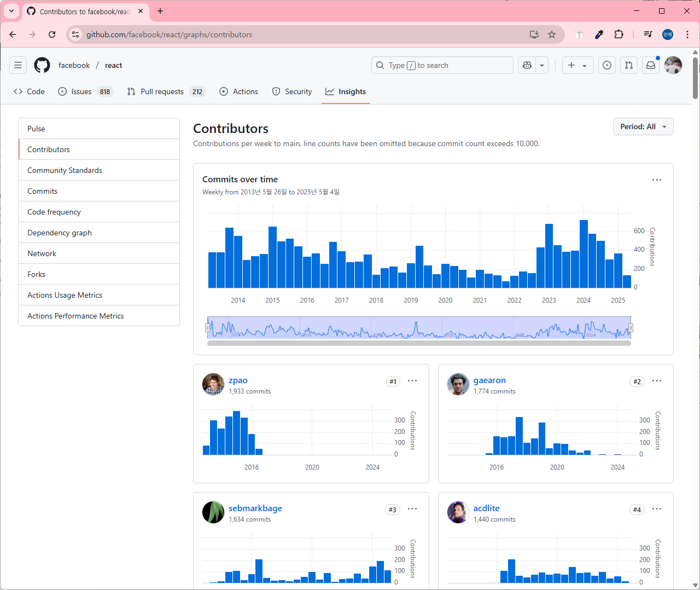Click the install app icon in address bar
Screen dimensions: 700x590
click(534, 34)
